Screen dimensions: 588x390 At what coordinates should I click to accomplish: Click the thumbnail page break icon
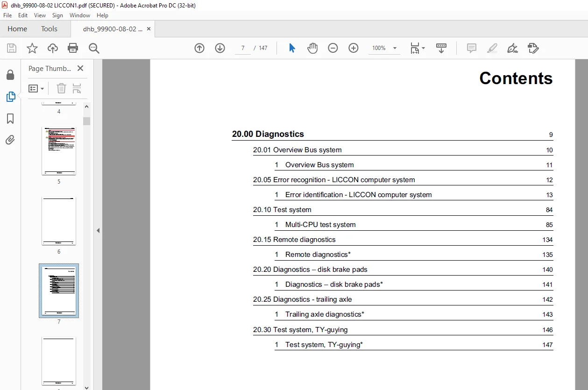77,88
